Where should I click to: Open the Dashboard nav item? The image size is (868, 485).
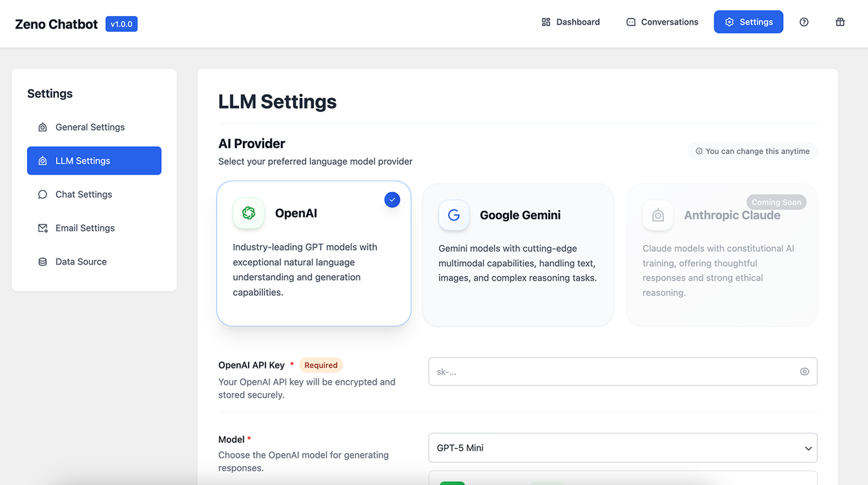[571, 22]
